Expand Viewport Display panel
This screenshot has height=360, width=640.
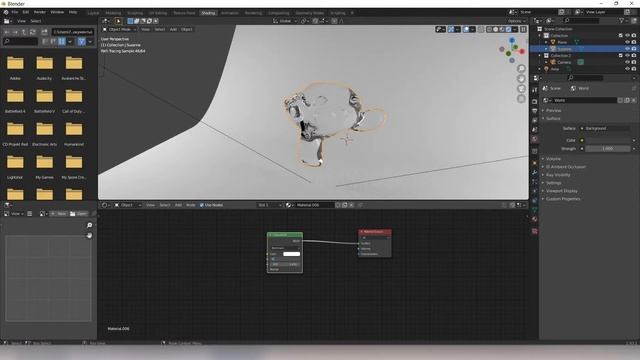tap(562, 191)
